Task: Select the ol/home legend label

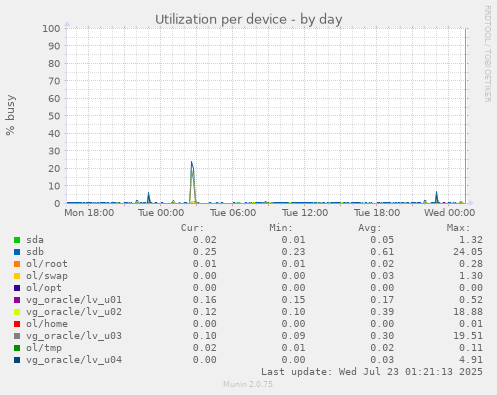Action: [47, 324]
